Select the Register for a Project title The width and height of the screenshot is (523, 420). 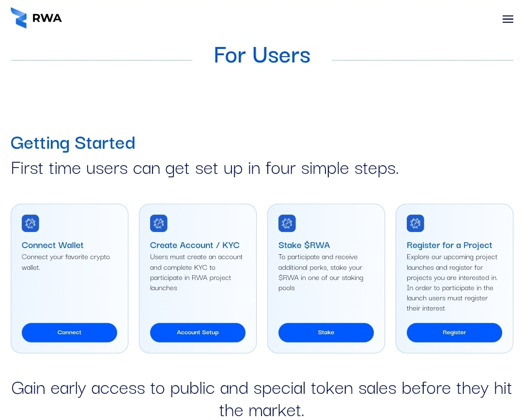point(449,245)
